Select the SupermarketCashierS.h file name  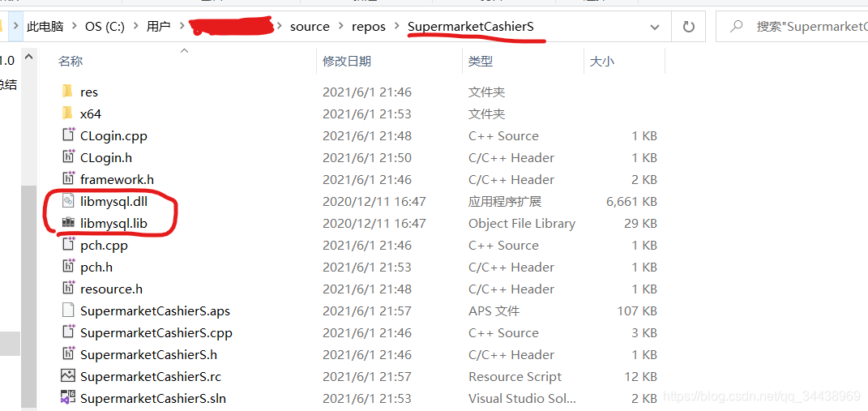point(148,354)
